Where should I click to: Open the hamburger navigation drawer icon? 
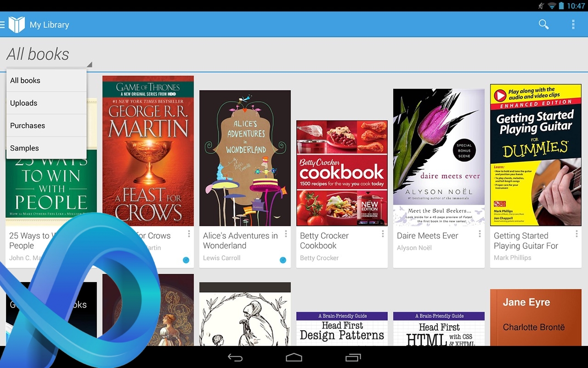(x=2, y=25)
